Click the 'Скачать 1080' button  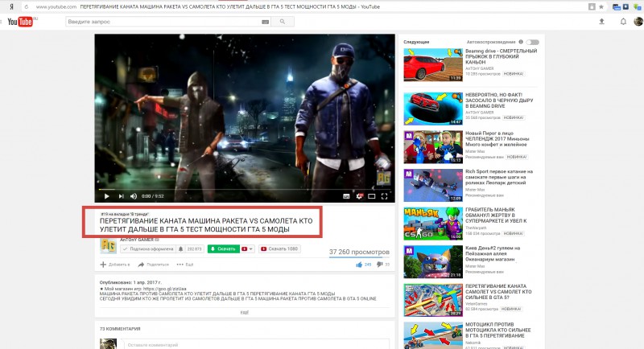click(x=279, y=249)
